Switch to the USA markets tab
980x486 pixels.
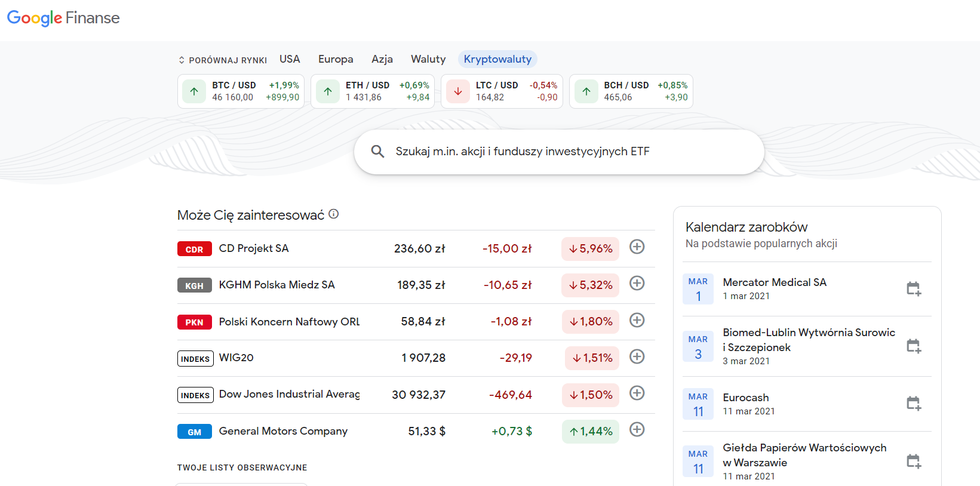290,59
